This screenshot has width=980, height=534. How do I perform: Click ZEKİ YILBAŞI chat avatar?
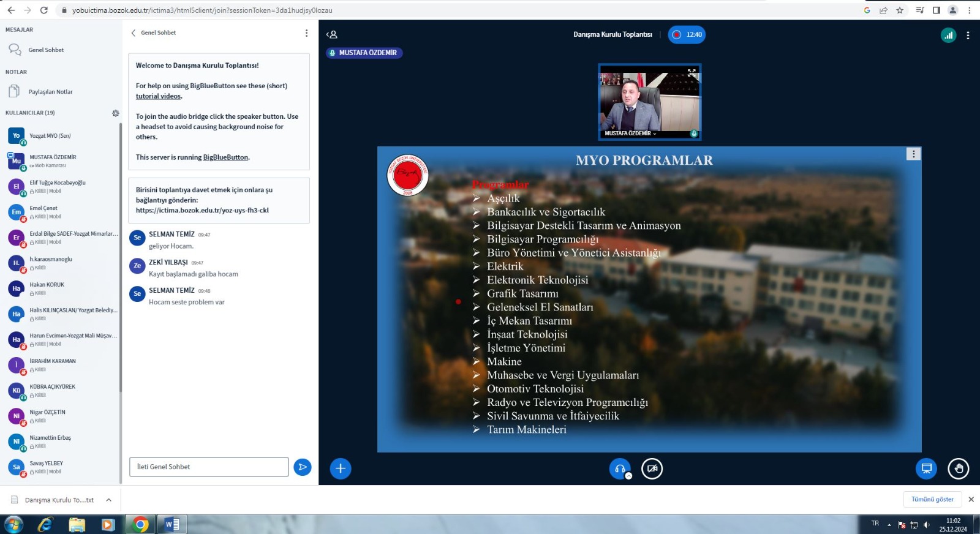[x=137, y=266]
